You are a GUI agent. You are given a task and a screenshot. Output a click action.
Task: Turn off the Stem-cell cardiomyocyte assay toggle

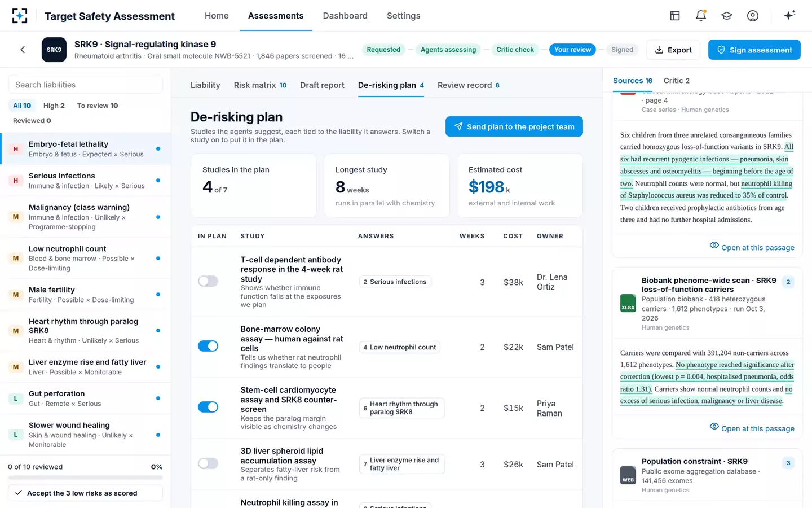click(x=208, y=407)
